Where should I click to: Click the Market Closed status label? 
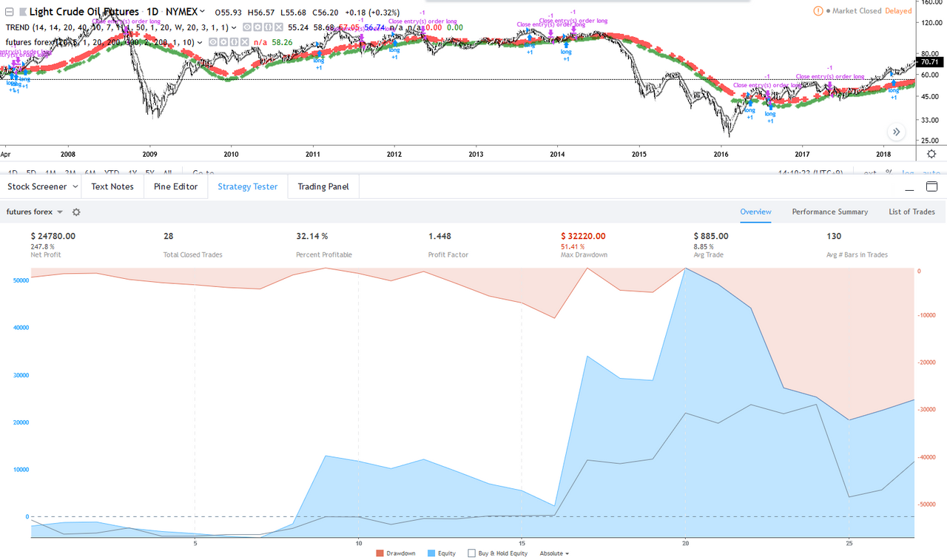click(x=855, y=11)
